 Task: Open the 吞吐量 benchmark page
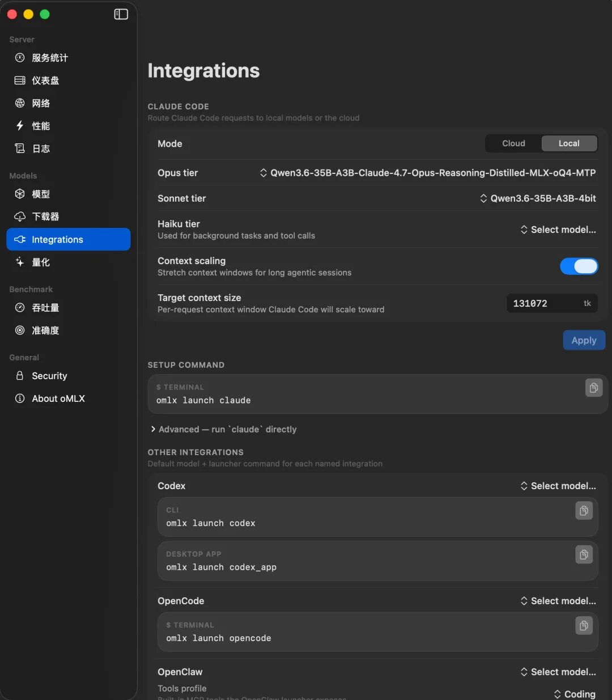click(x=69, y=308)
